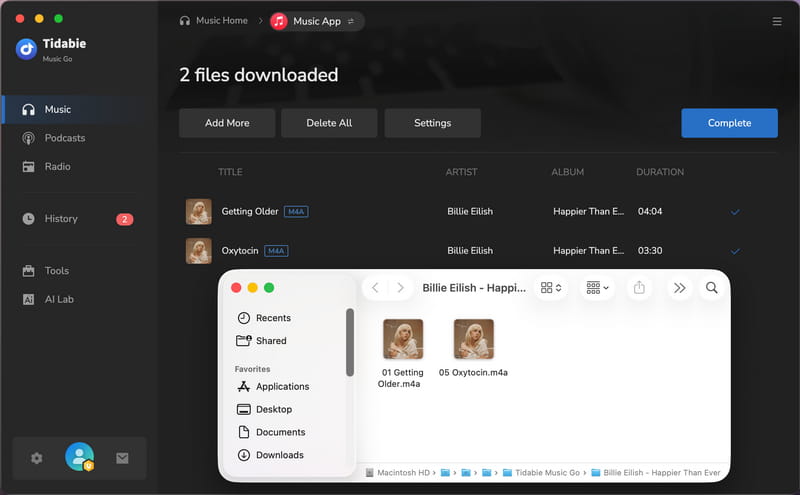Click the user account avatar
The image size is (800, 495).
pos(80,457)
